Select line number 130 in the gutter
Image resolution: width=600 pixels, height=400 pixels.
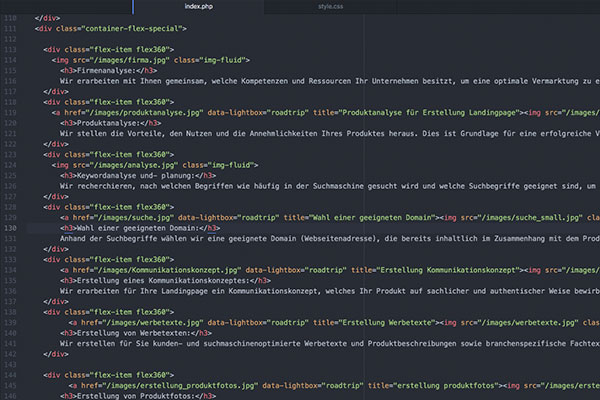(10, 228)
